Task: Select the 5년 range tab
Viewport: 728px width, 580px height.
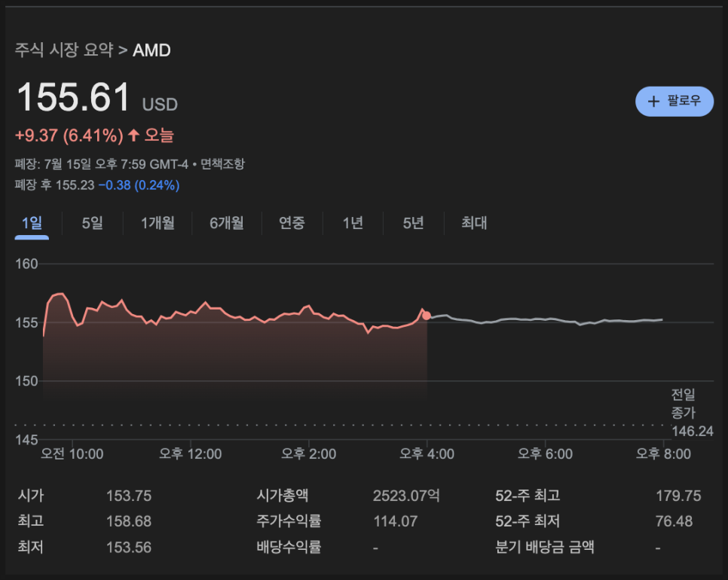Action: pos(413,223)
